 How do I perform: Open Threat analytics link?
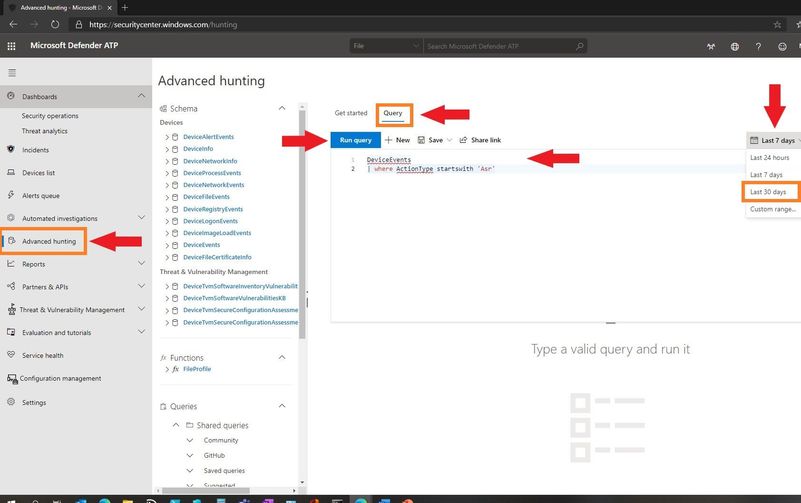click(x=44, y=131)
